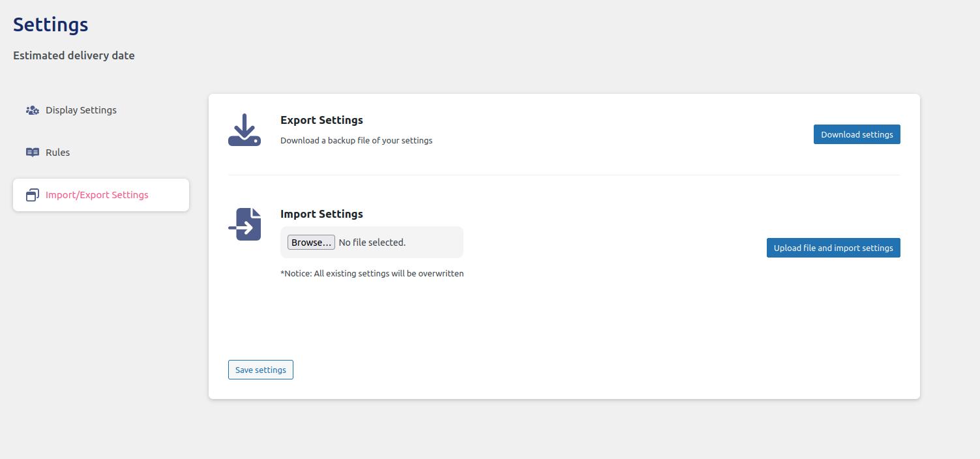
Task: Click the Import Settings heading
Action: pyautogui.click(x=321, y=214)
